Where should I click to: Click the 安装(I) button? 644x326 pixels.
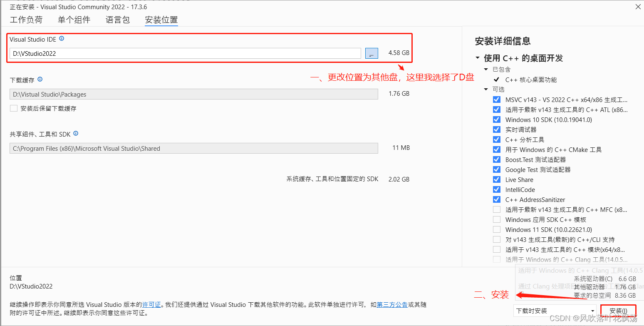(x=618, y=311)
